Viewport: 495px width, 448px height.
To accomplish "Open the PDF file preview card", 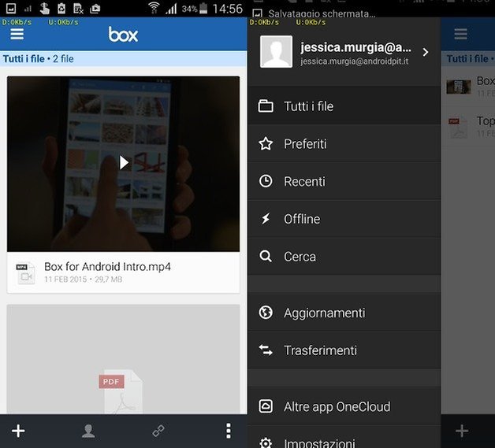I will pos(124,359).
